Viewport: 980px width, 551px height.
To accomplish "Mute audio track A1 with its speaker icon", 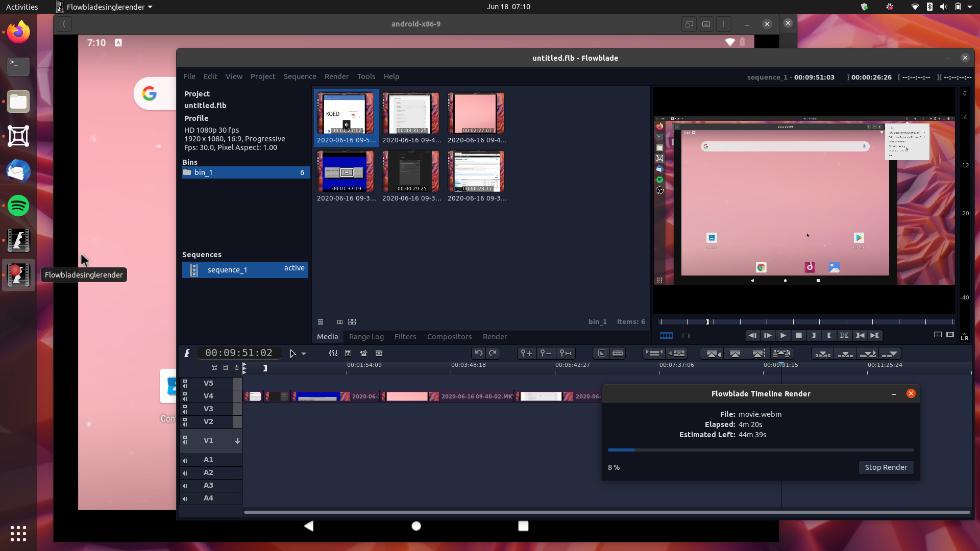I will coord(185,461).
